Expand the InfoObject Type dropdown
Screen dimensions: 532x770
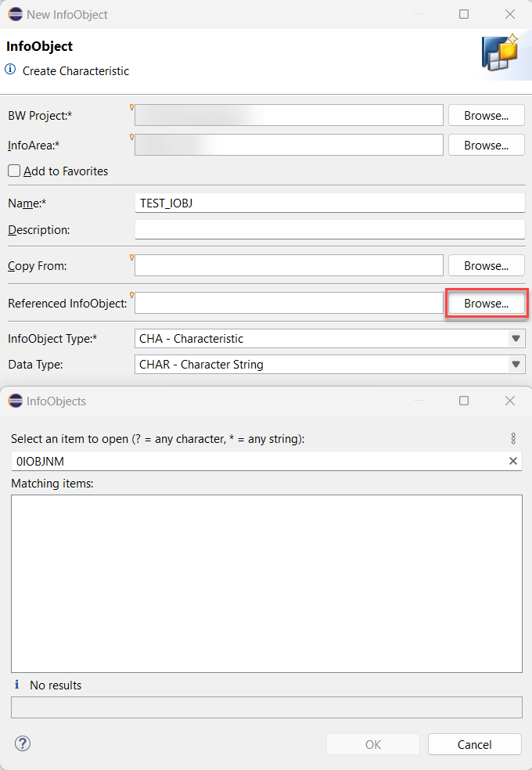(516, 338)
